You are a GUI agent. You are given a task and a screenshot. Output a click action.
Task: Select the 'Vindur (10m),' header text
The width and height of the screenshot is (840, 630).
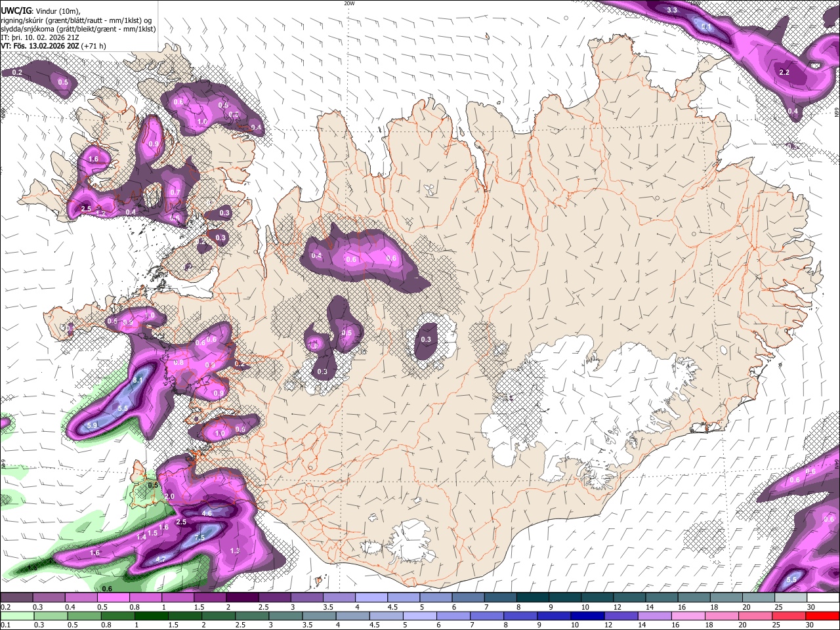point(57,11)
